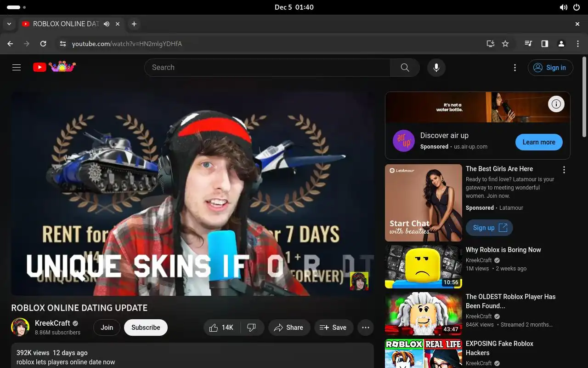View site information icon in address bar

point(63,44)
